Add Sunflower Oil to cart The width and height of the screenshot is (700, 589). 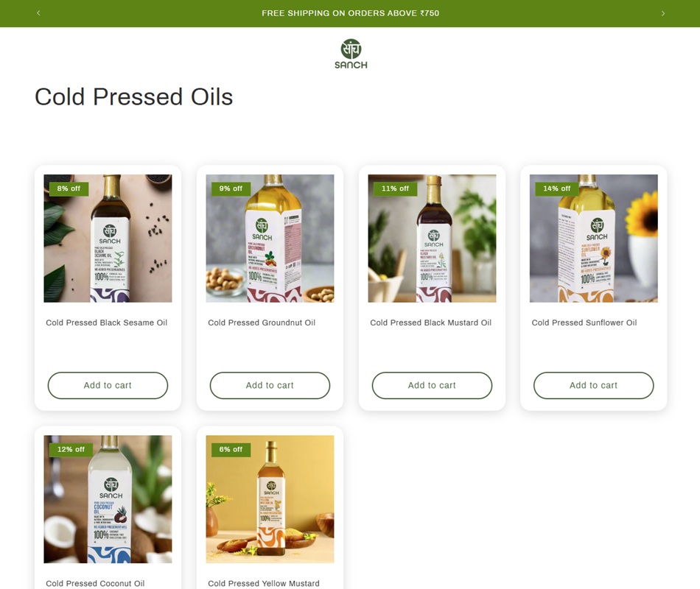coord(593,385)
